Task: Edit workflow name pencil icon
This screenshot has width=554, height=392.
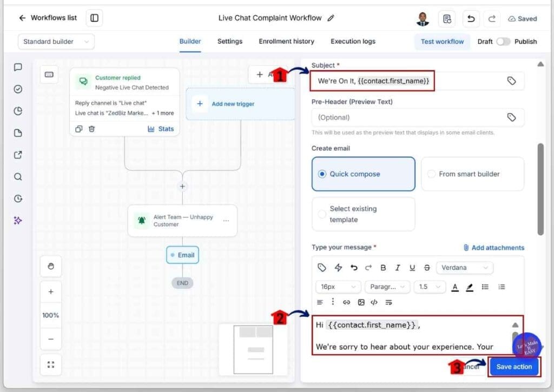Action: pyautogui.click(x=331, y=18)
